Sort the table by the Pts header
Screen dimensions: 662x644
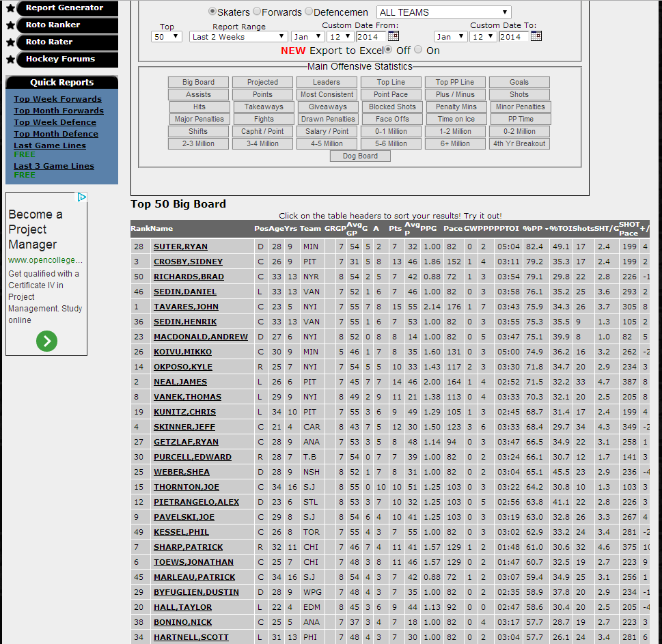(395, 228)
